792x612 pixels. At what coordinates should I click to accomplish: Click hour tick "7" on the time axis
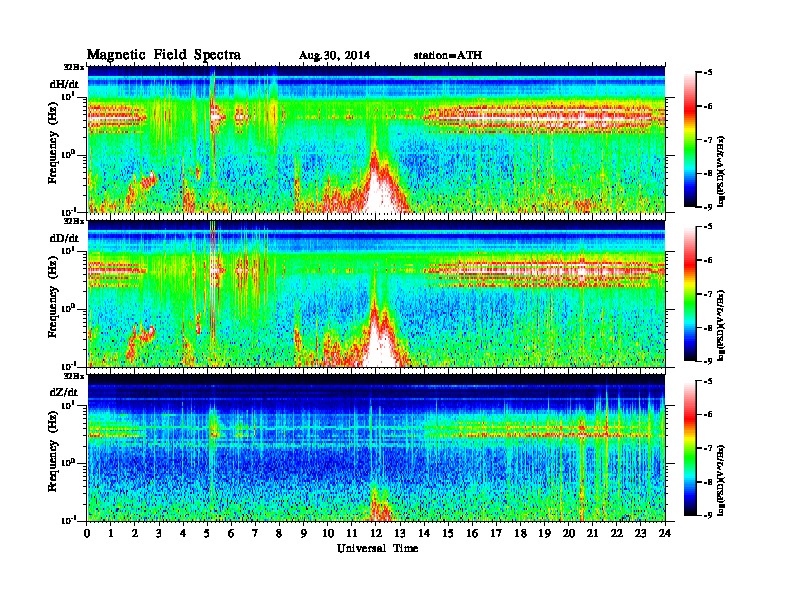(x=256, y=533)
